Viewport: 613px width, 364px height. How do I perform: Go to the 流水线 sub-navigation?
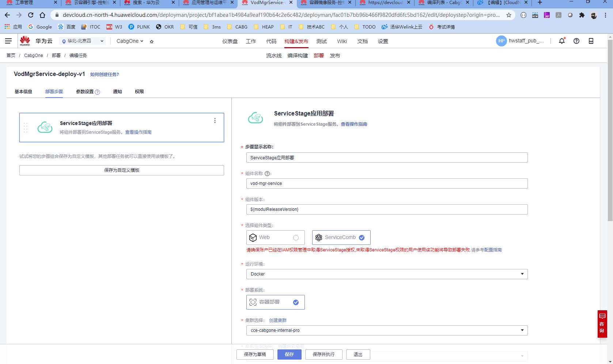tap(274, 56)
